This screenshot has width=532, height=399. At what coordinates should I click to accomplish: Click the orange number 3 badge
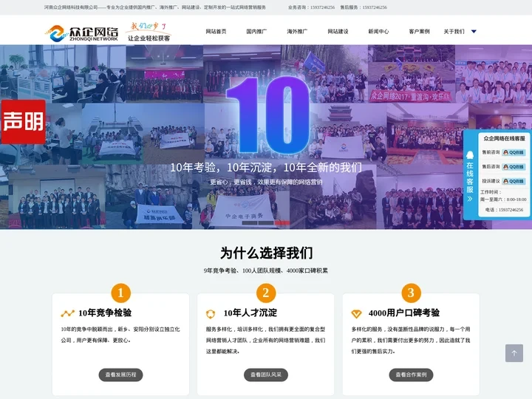click(x=412, y=293)
